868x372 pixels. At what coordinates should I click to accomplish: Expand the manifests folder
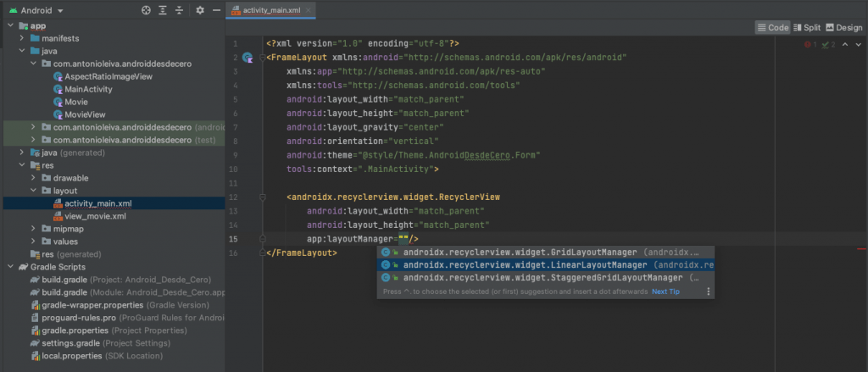click(x=22, y=38)
